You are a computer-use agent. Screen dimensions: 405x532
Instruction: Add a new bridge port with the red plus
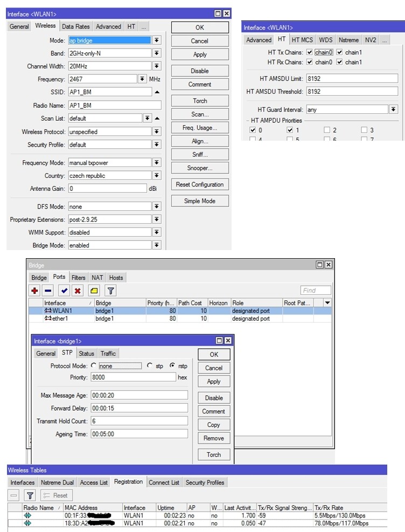pyautogui.click(x=34, y=291)
